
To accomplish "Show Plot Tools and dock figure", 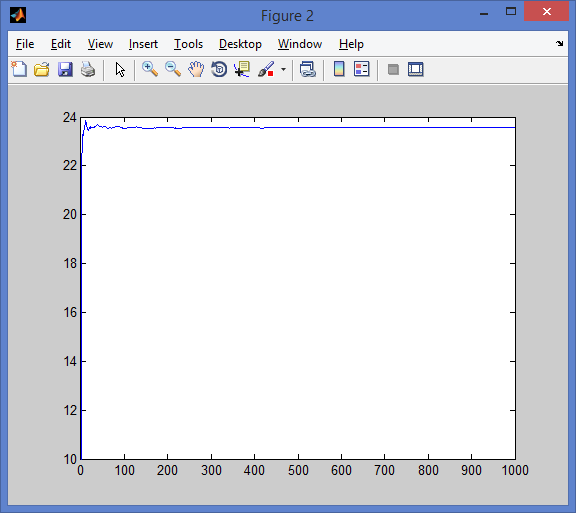I will pyautogui.click(x=416, y=69).
